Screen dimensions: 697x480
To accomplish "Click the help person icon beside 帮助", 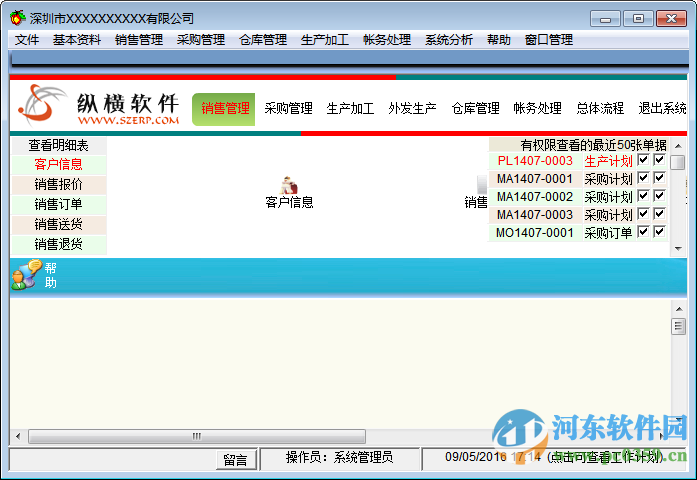I will [x=26, y=275].
